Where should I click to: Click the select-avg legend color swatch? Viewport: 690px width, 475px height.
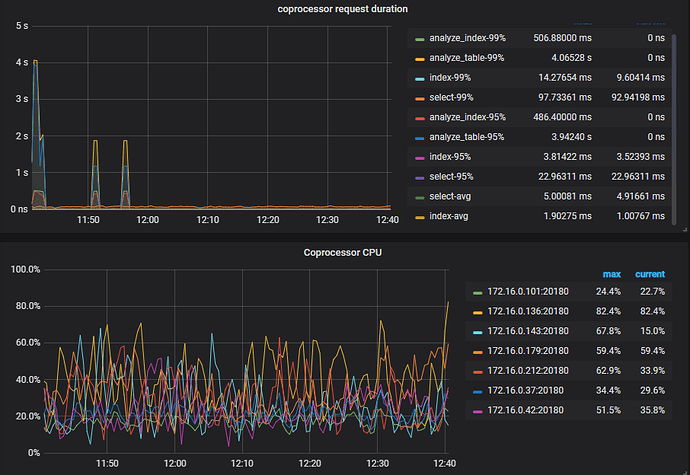(x=420, y=197)
